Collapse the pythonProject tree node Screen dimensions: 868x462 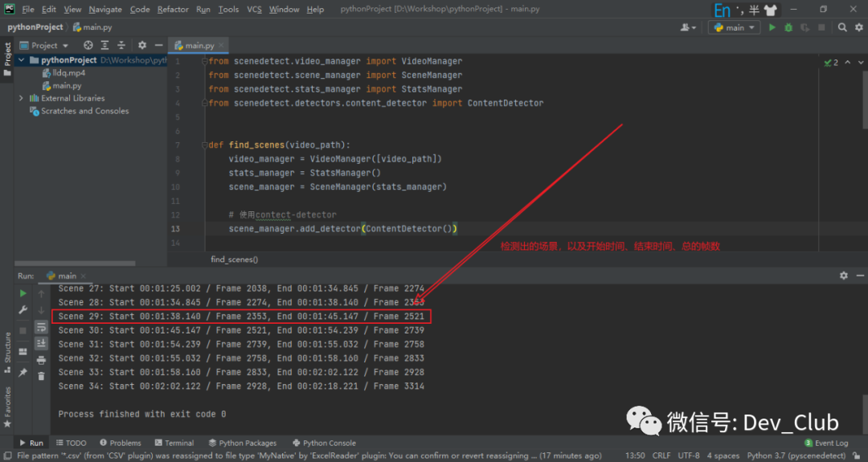[x=22, y=59]
